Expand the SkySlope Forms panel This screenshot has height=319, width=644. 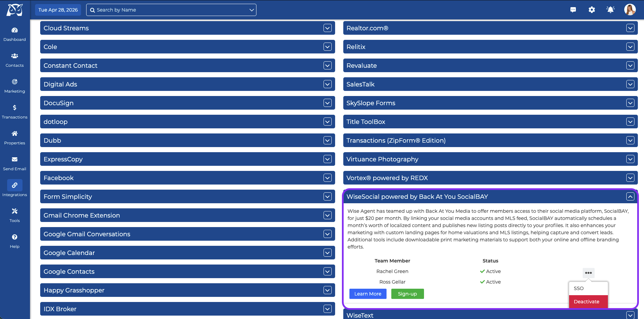click(x=630, y=103)
